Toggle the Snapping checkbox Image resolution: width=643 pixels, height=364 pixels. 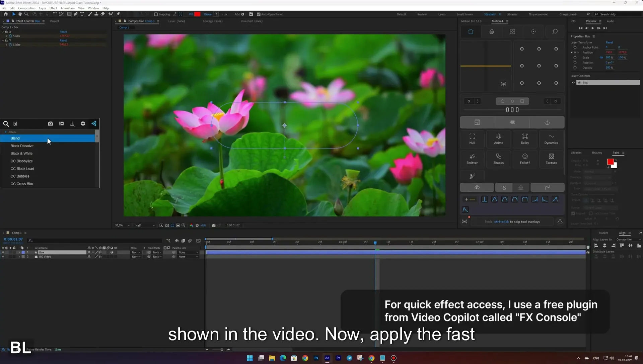[x=156, y=14]
